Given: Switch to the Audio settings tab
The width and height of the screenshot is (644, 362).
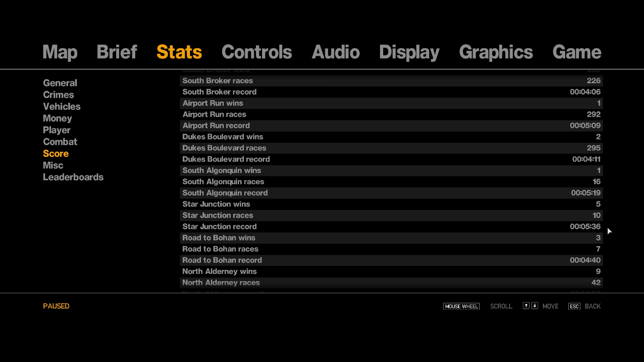Looking at the screenshot, I should [336, 52].
